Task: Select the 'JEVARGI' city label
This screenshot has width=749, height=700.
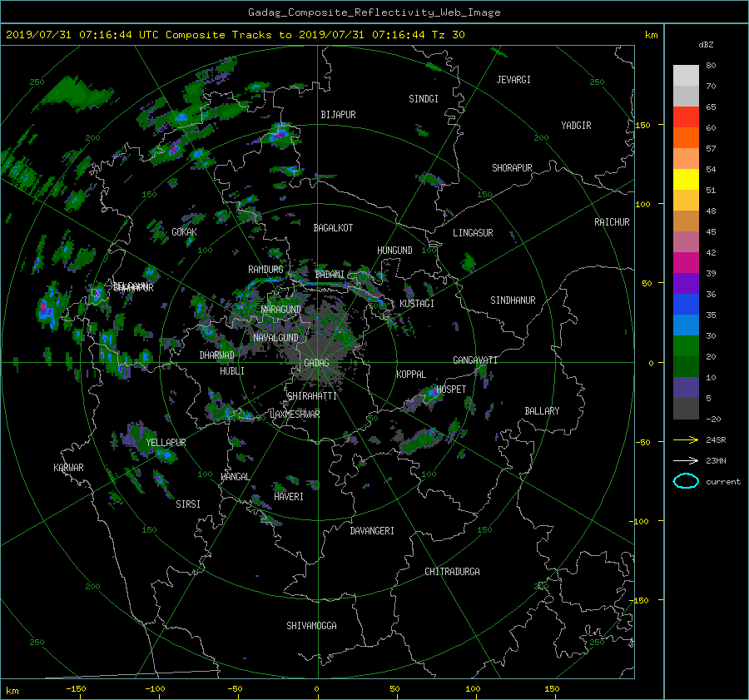Action: pyautogui.click(x=513, y=80)
